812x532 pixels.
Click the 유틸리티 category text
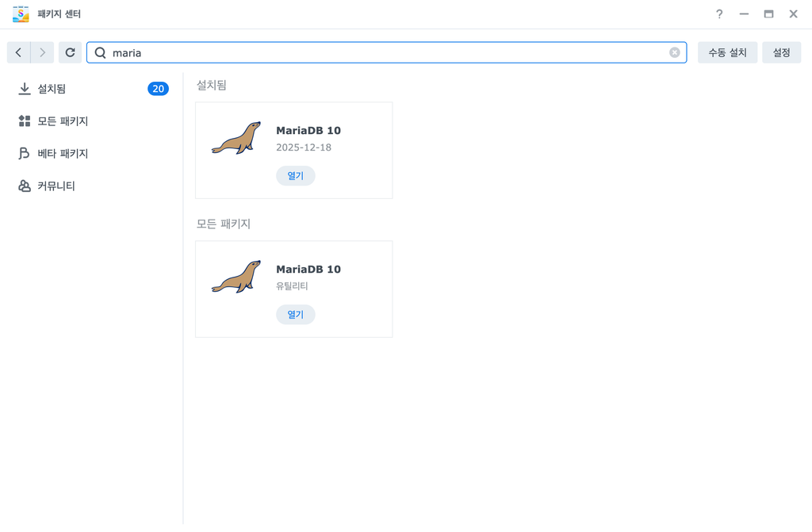[292, 286]
